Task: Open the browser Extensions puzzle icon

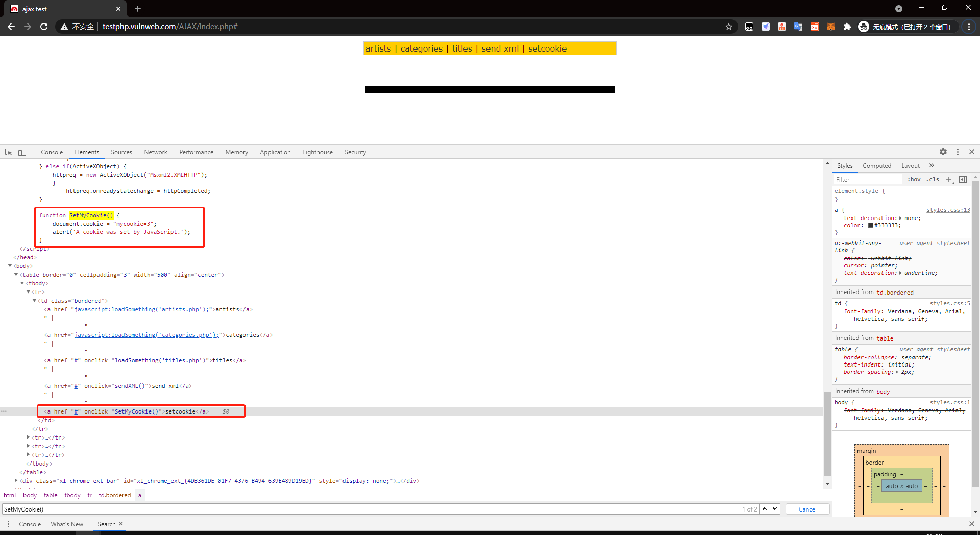Action: tap(847, 27)
